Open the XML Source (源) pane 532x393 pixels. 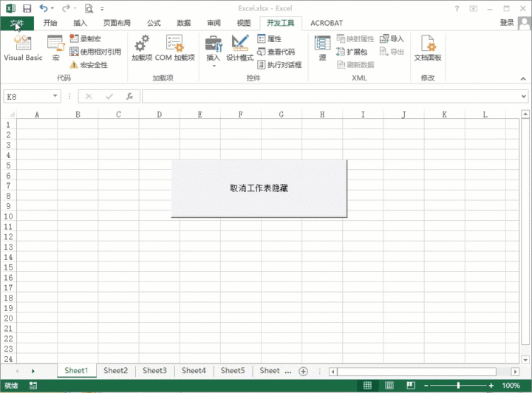click(322, 48)
